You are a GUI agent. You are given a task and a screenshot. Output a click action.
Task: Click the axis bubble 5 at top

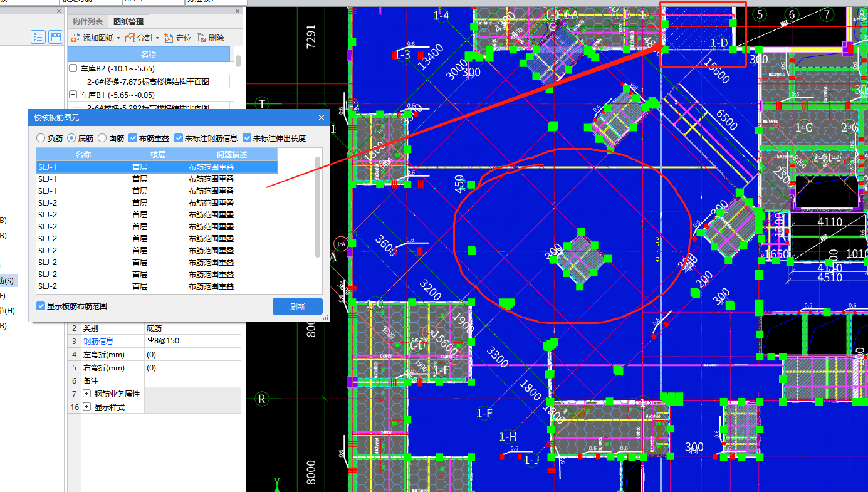[x=760, y=14]
